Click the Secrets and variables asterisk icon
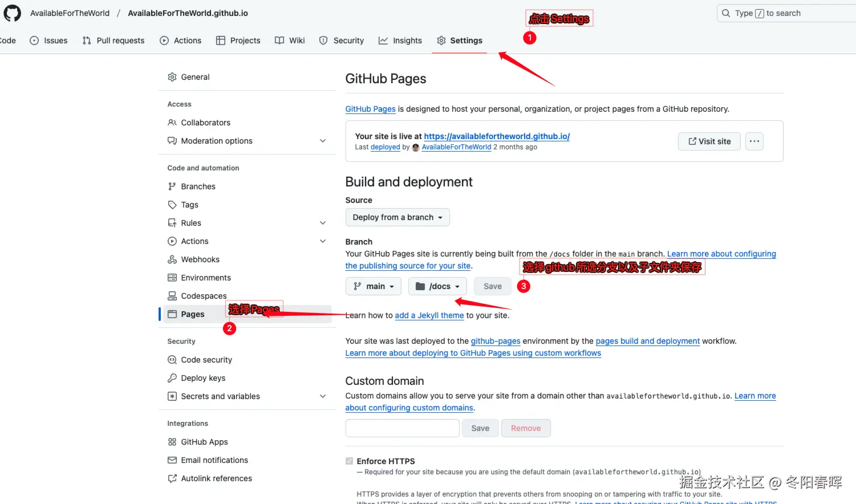Image resolution: width=856 pixels, height=504 pixels. [172, 396]
